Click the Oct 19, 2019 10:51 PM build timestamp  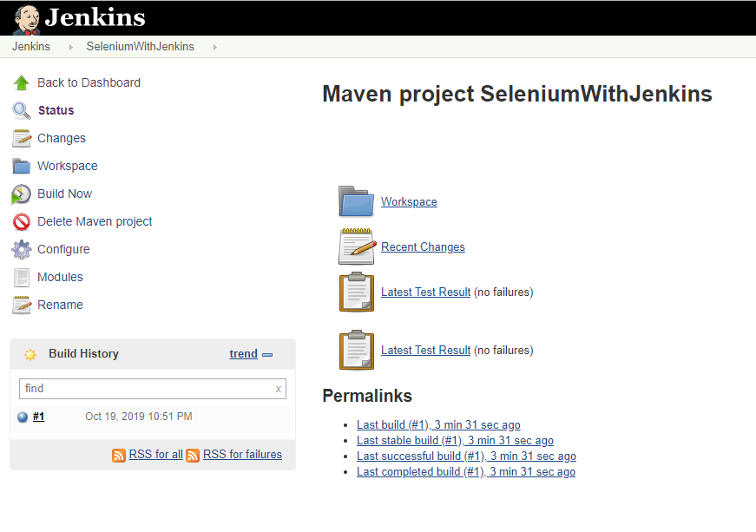point(139,417)
